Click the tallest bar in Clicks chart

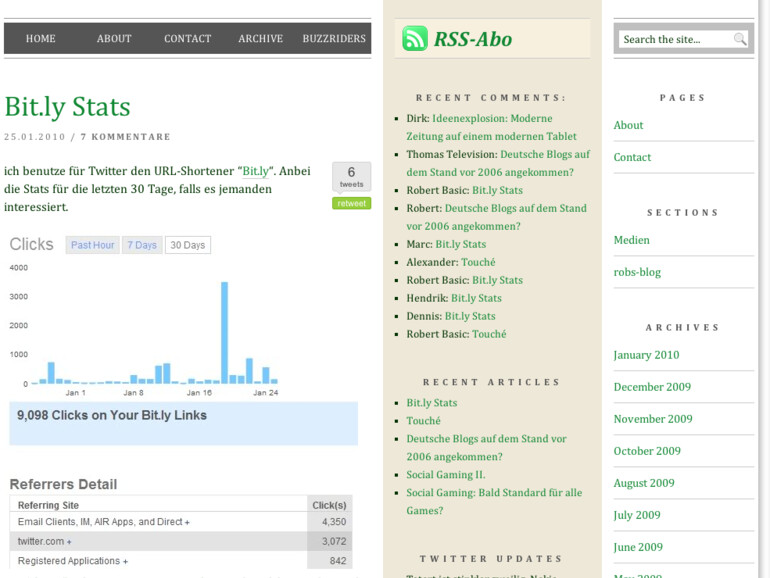click(x=224, y=332)
